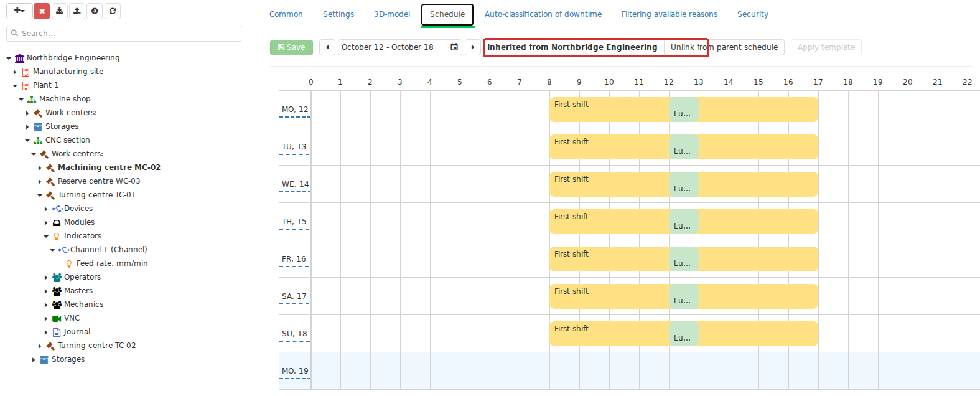This screenshot has width=980, height=396.
Task: Collapse the CNC section node
Action: pyautogui.click(x=27, y=141)
